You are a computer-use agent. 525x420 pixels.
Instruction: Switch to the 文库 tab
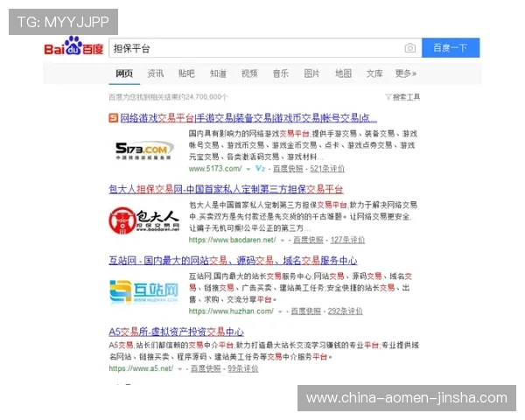[374, 73]
